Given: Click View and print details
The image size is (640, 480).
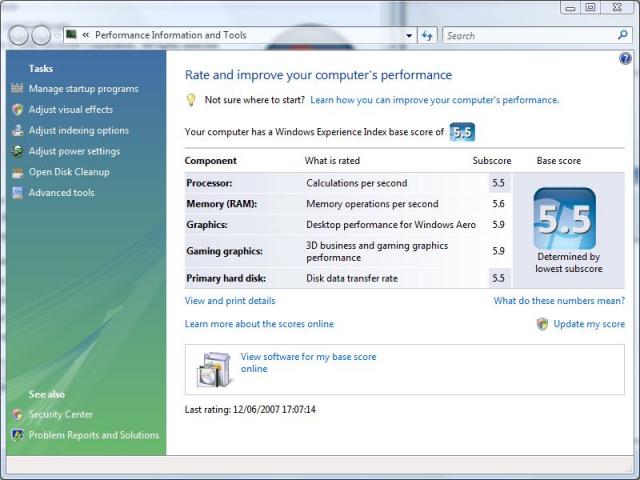Looking at the screenshot, I should click(230, 301).
